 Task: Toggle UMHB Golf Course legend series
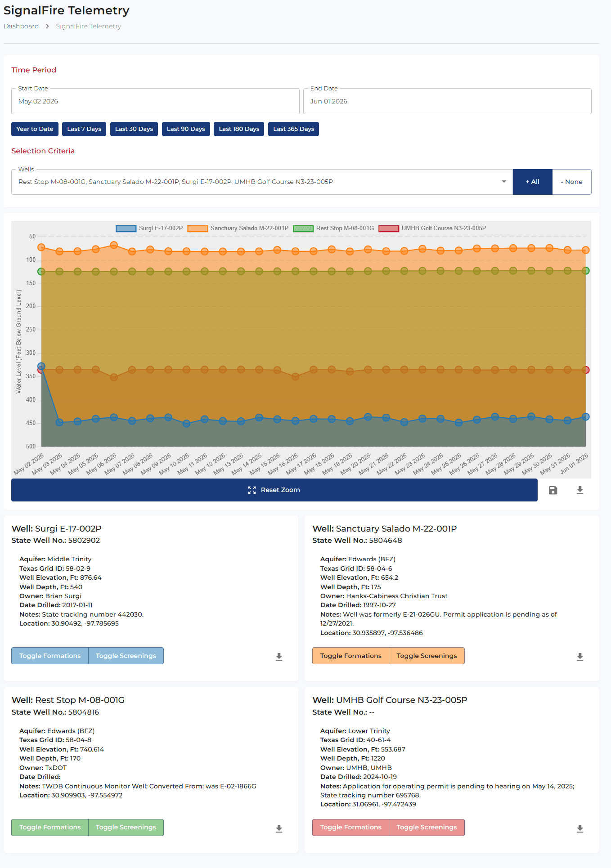point(432,228)
